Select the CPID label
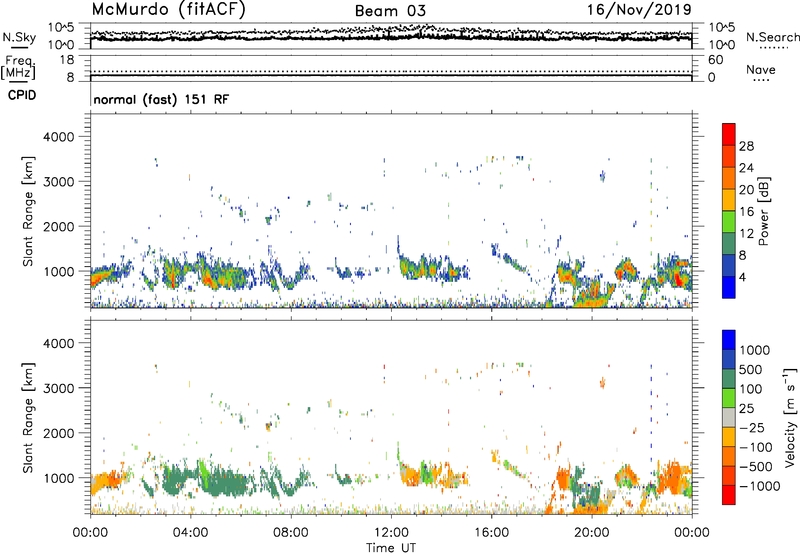 [x=22, y=95]
